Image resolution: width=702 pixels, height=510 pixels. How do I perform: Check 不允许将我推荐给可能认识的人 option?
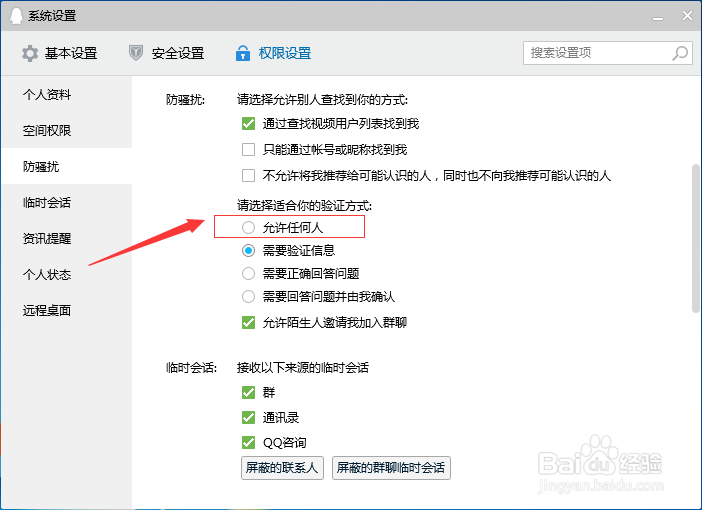pos(248,175)
